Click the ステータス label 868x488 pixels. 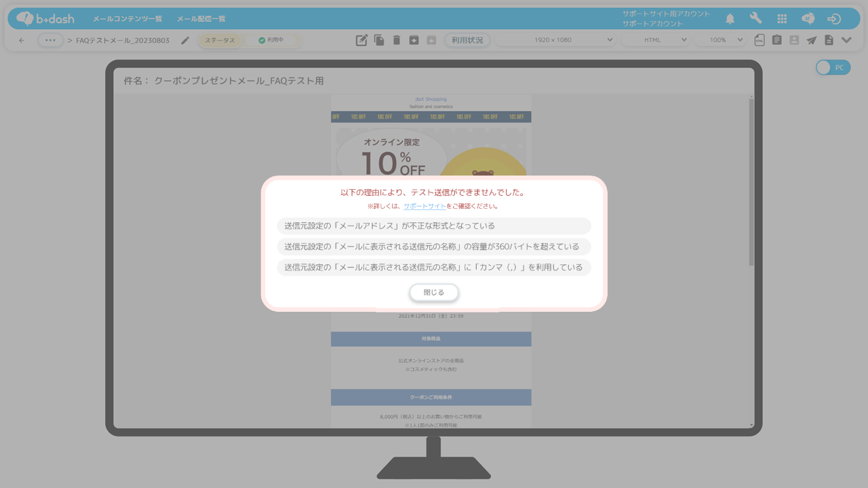[x=220, y=41]
